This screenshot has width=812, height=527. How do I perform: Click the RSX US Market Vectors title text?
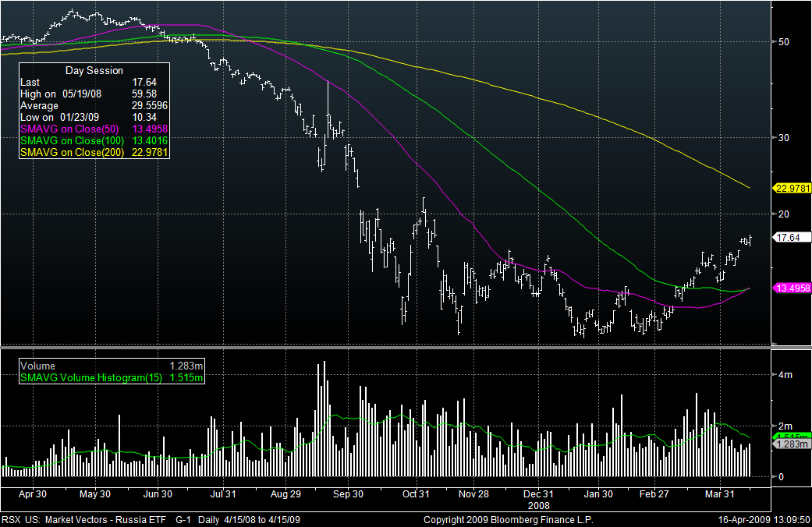coord(84,520)
